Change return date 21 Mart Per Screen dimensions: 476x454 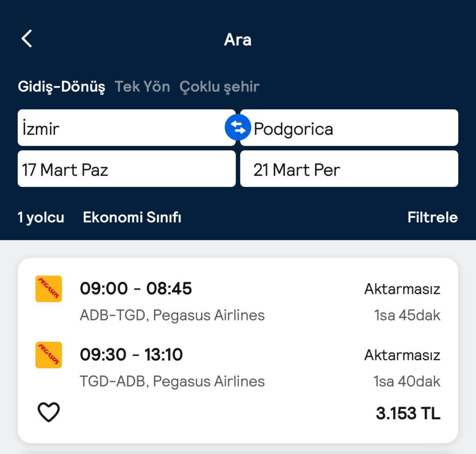(349, 169)
